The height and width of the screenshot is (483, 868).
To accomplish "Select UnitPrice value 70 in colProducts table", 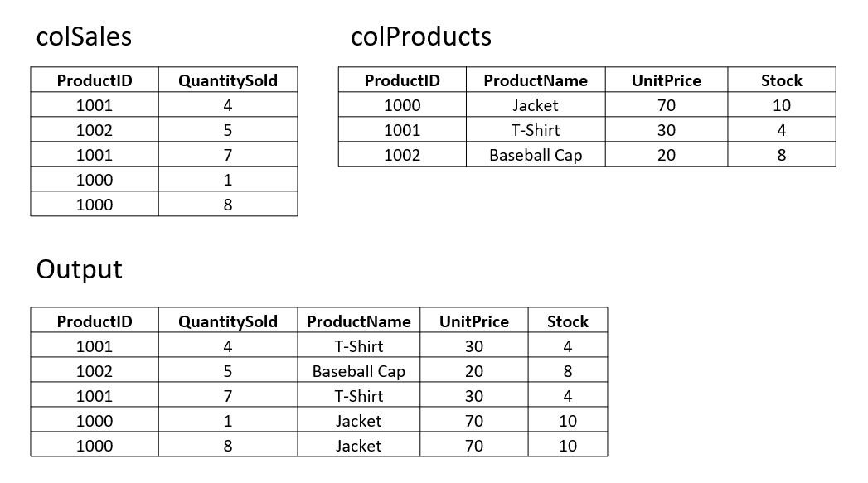I will coord(666,105).
